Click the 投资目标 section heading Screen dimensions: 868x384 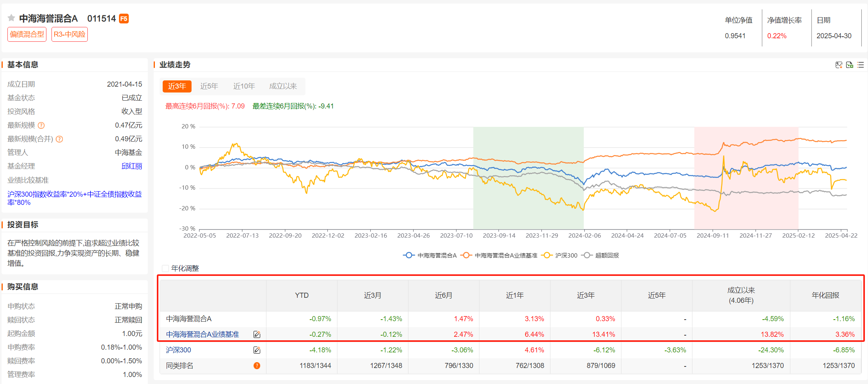coord(23,225)
